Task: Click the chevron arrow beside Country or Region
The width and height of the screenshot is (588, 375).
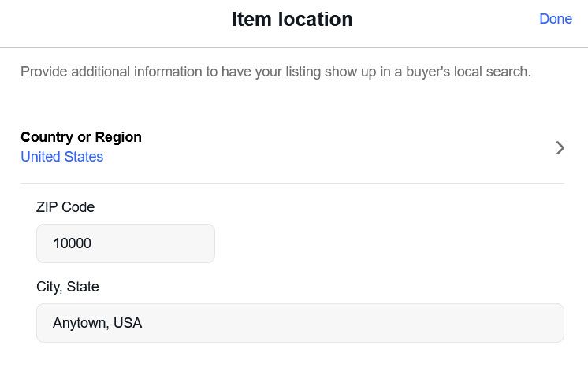Action: pyautogui.click(x=560, y=147)
